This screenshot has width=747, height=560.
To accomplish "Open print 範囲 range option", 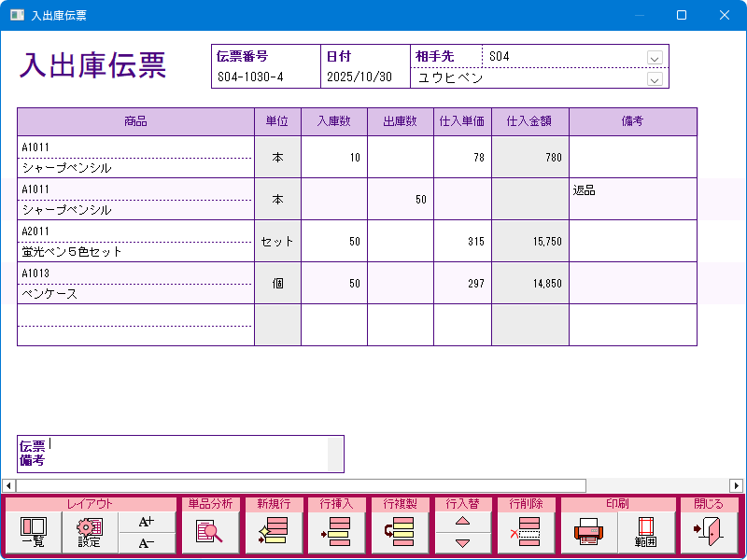I will point(645,533).
